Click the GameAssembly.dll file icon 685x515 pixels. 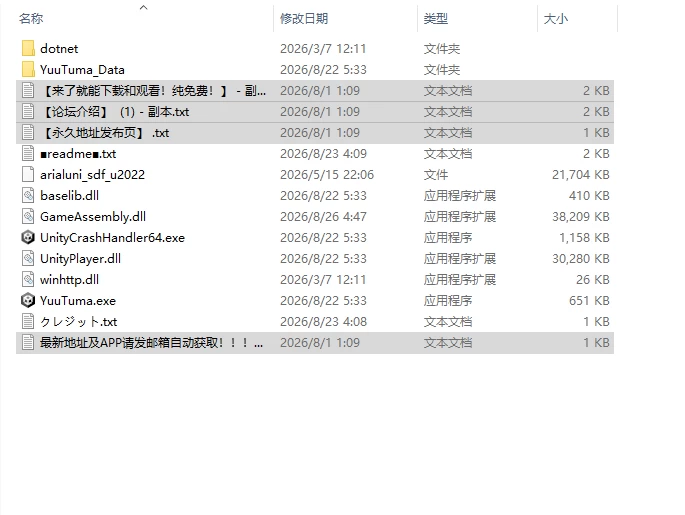28,216
